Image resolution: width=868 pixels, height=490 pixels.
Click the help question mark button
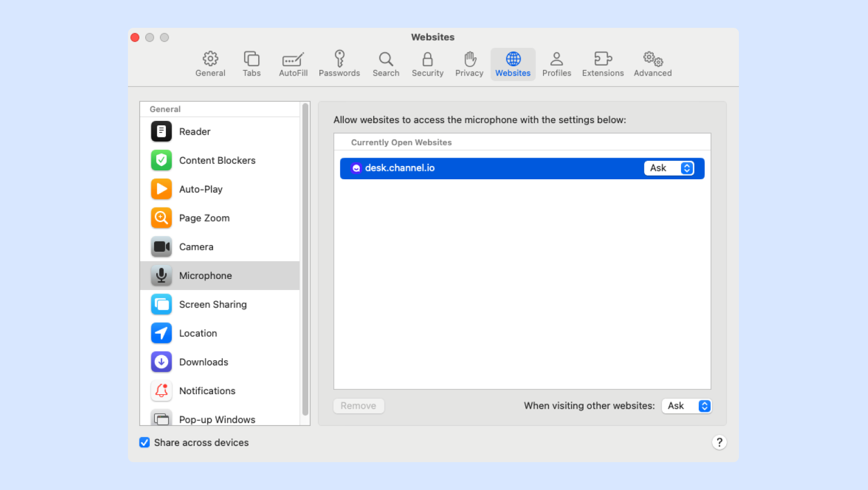(719, 442)
